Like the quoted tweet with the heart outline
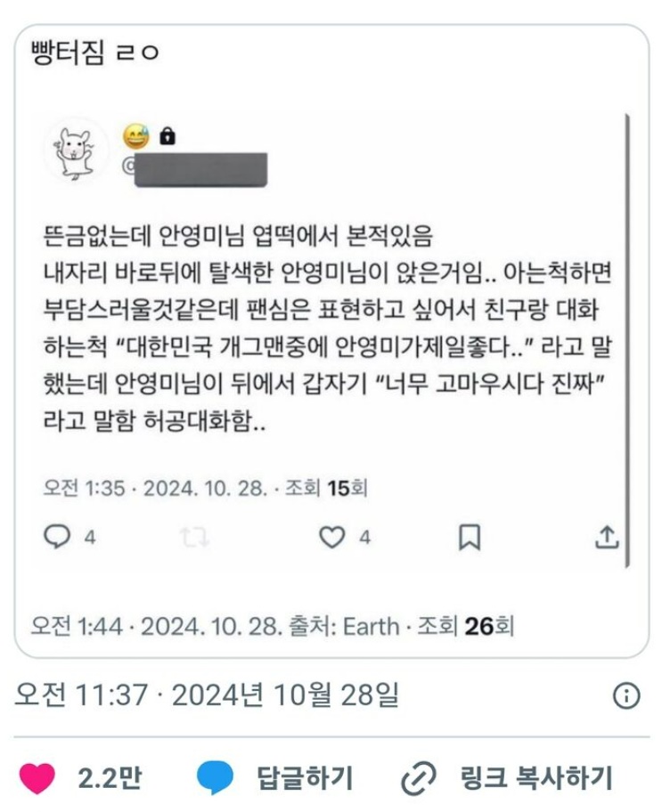 tap(331, 537)
